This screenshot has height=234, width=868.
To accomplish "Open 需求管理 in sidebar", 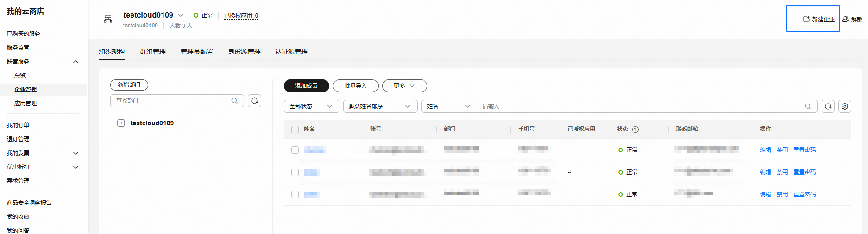I will [x=18, y=181].
